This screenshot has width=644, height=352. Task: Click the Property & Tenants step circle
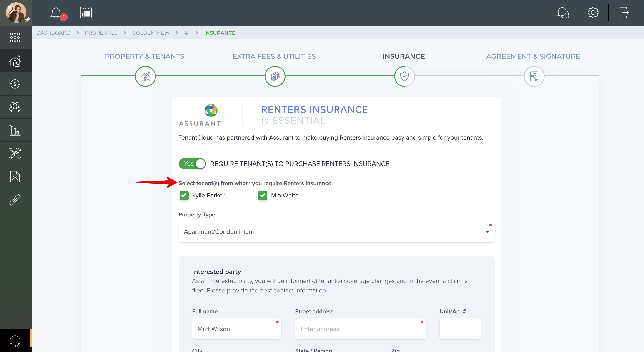click(145, 76)
